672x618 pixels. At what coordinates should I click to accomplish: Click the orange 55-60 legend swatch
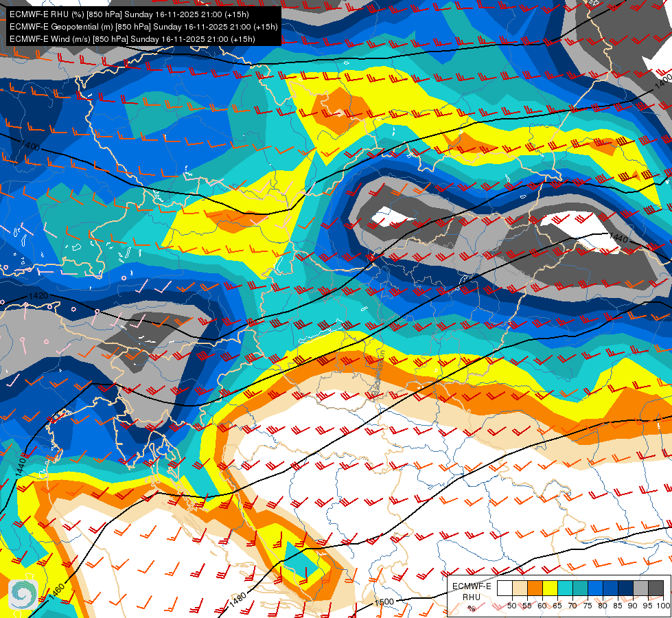coord(535,588)
